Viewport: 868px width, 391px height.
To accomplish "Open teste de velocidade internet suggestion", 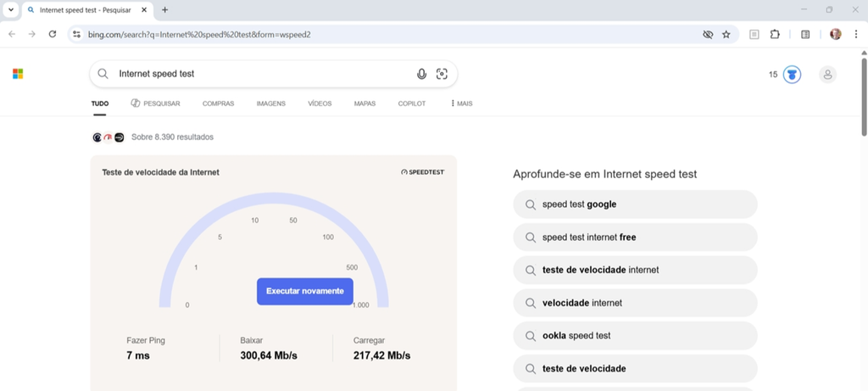I will (635, 271).
